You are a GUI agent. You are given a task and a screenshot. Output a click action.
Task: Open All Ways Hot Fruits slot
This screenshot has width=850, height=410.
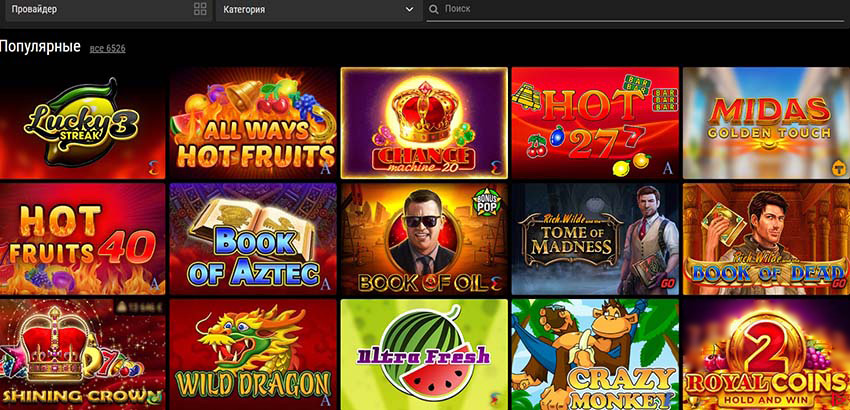coord(253,122)
